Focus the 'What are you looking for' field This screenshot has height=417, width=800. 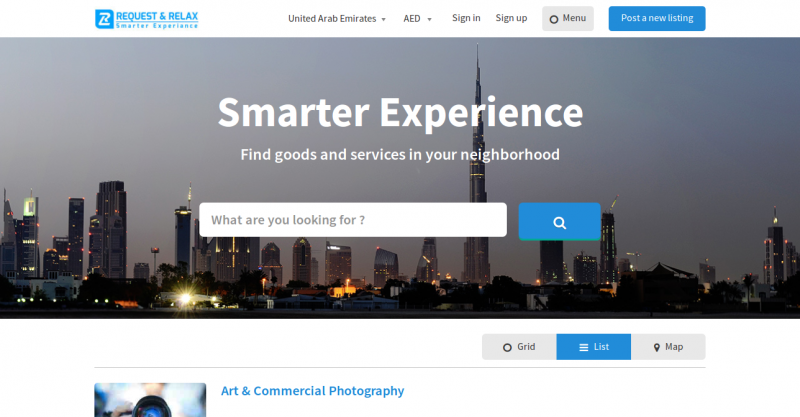(x=353, y=220)
